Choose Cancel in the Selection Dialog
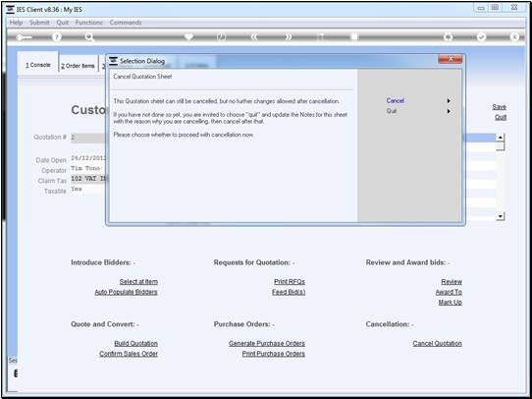The image size is (532, 399). pos(396,100)
